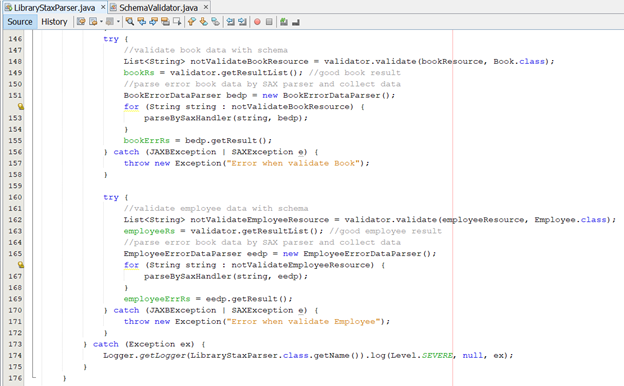Close the SchemaValidator.java tab
Screen dimensions: 624x386
click(206, 7)
